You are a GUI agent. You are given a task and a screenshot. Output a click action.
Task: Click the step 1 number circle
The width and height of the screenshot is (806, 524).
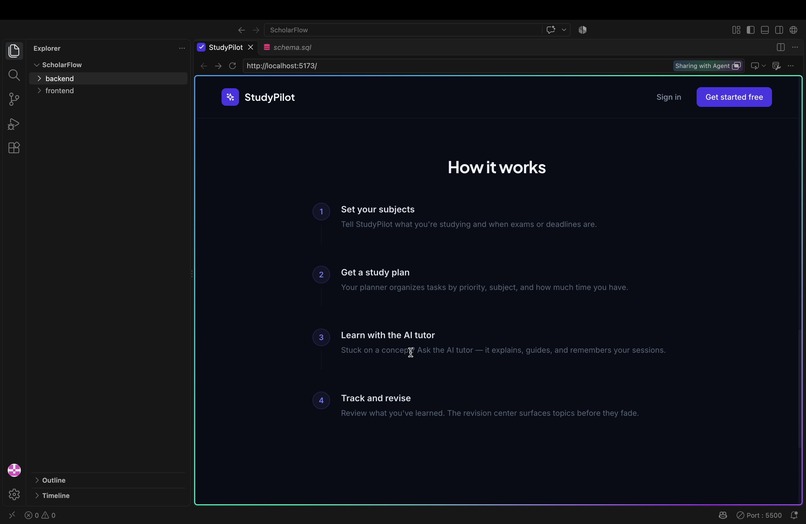coord(321,211)
